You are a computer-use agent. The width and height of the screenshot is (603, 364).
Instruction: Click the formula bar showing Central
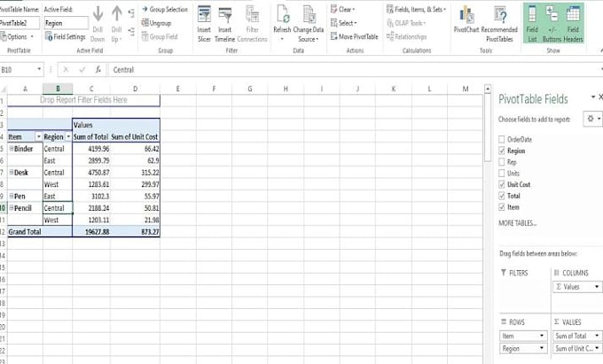tap(354, 69)
